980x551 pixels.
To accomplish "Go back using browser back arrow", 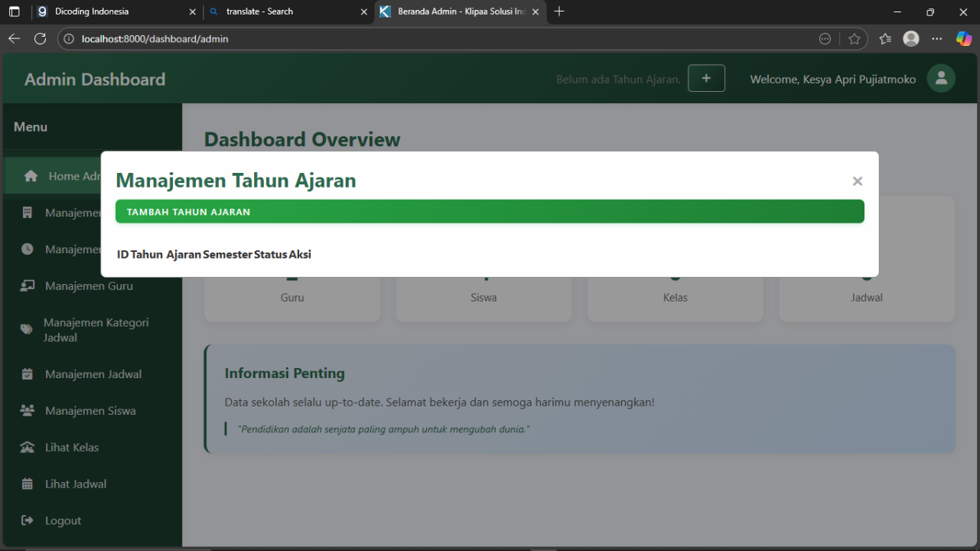I will pos(15,39).
